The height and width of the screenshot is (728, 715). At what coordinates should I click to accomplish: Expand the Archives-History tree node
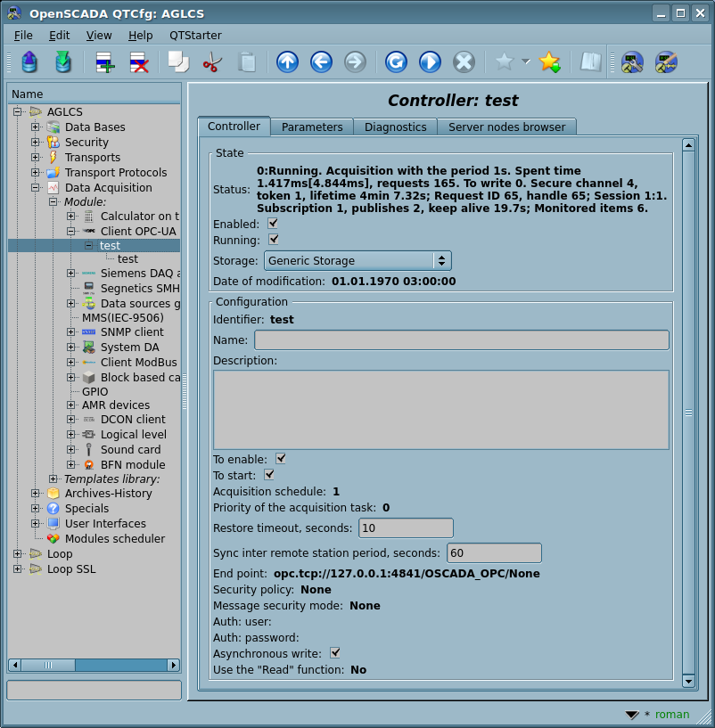point(36,494)
